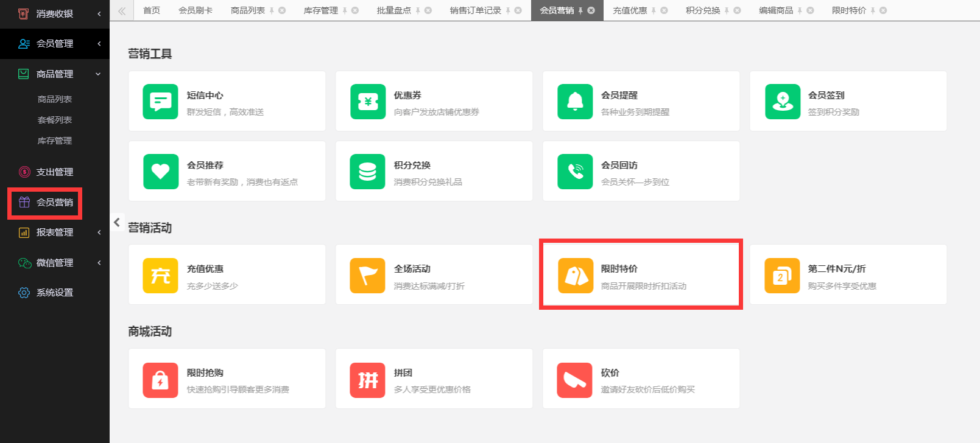The image size is (980, 443).
Task: Switch to the 销售订单记录 tab
Action: click(x=476, y=10)
